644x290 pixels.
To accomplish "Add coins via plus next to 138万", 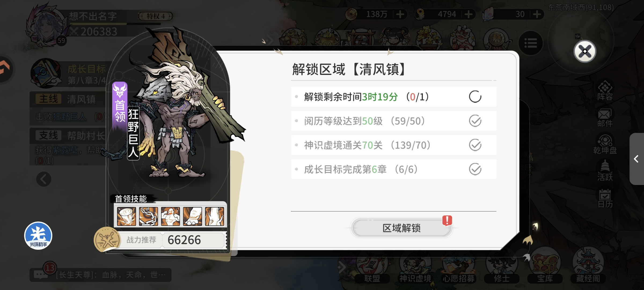I will click(400, 14).
